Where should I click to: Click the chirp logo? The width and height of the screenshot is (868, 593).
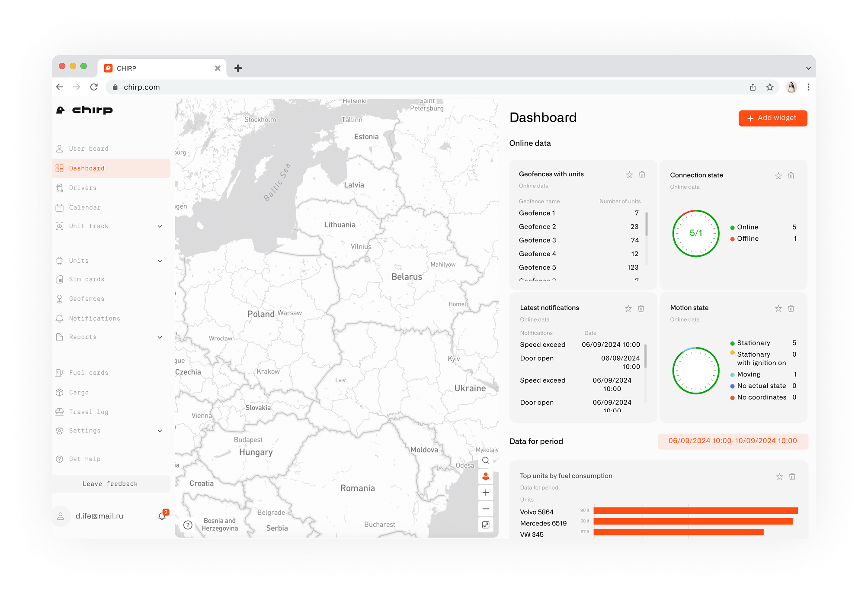click(x=84, y=110)
